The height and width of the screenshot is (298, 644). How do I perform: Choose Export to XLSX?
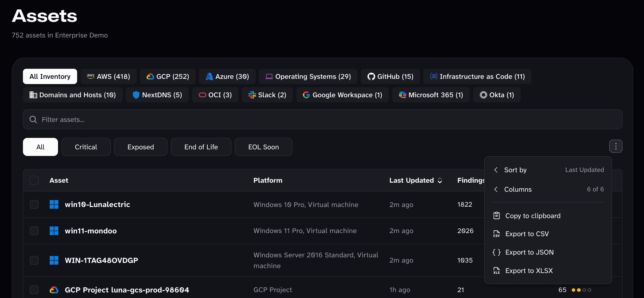point(548,271)
